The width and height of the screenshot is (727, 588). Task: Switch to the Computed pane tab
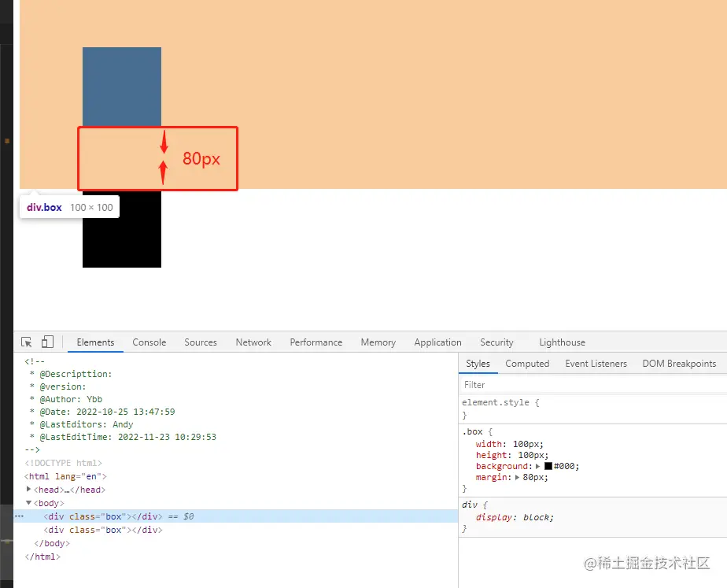[527, 364]
